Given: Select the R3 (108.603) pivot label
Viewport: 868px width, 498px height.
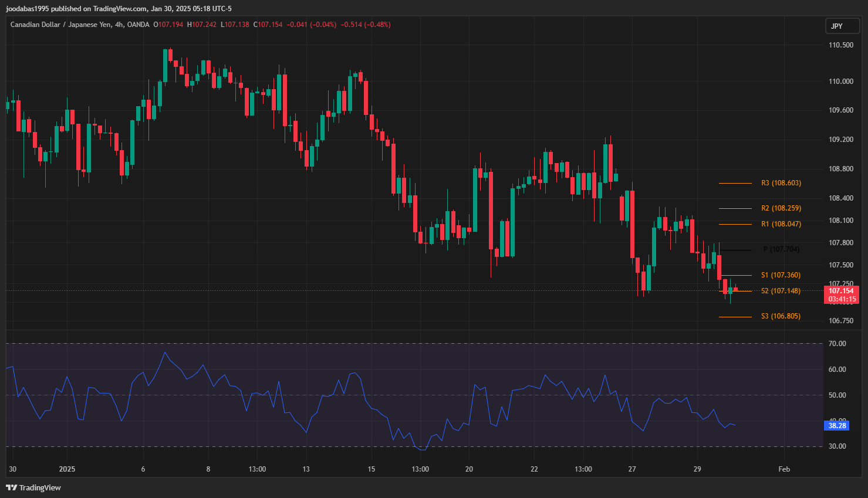Looking at the screenshot, I should pos(781,183).
